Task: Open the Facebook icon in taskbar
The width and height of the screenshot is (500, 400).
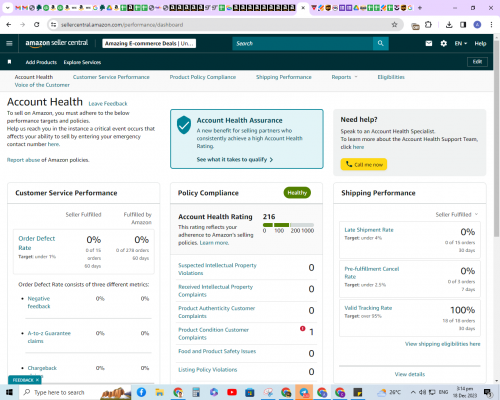Action: pyautogui.click(x=141, y=392)
